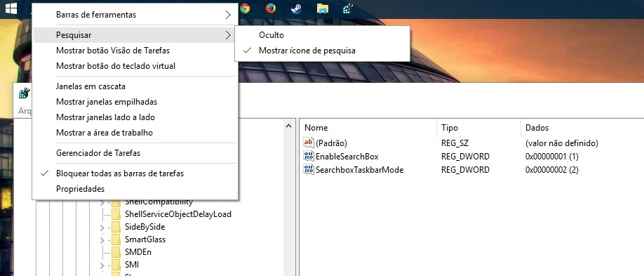Click the SMI folder icon

point(116,264)
